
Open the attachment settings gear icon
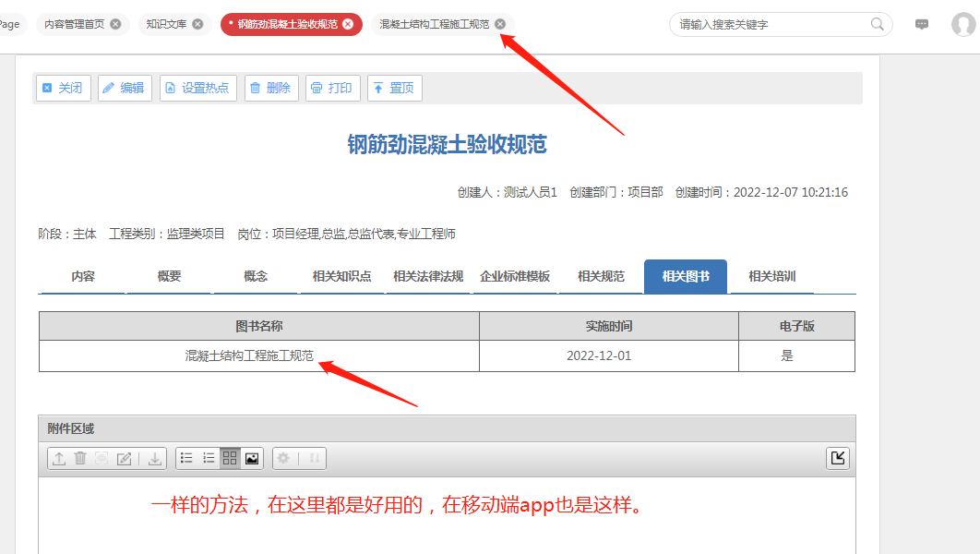[x=283, y=457]
